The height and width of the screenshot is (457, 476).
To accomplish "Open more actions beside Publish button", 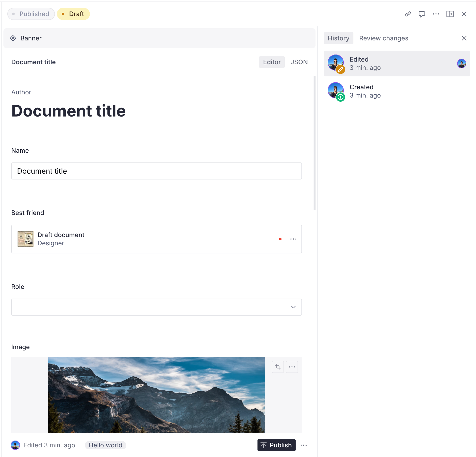I will (304, 445).
